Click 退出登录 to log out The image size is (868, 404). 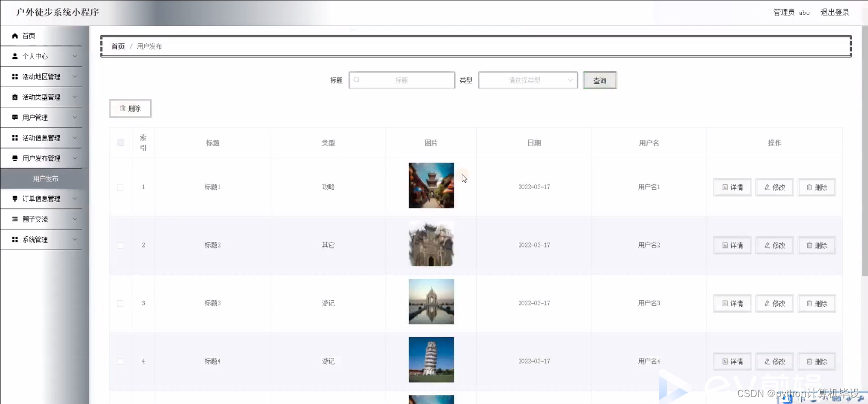click(835, 12)
